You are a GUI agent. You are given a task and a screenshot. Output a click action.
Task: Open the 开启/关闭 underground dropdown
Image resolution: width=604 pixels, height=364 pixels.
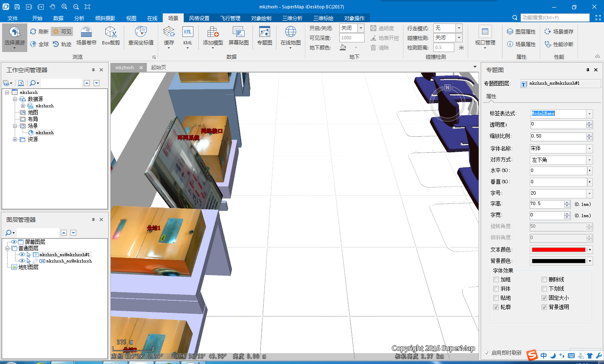pos(361,28)
